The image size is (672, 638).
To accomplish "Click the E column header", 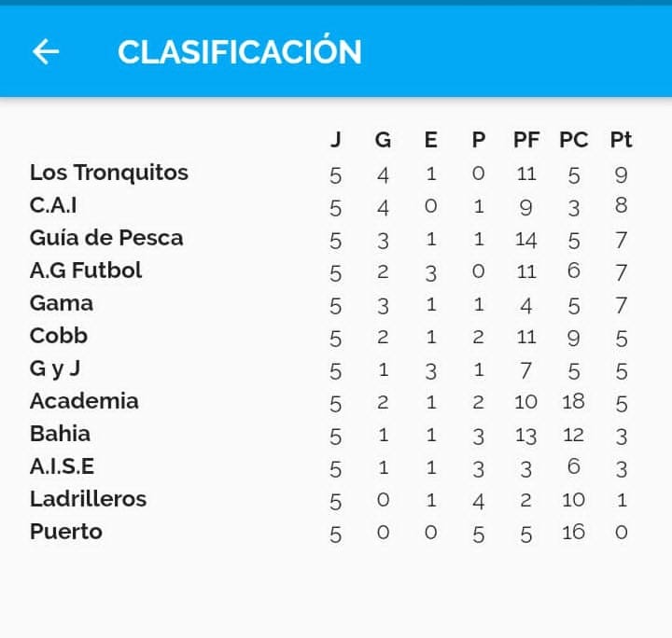I will [430, 140].
